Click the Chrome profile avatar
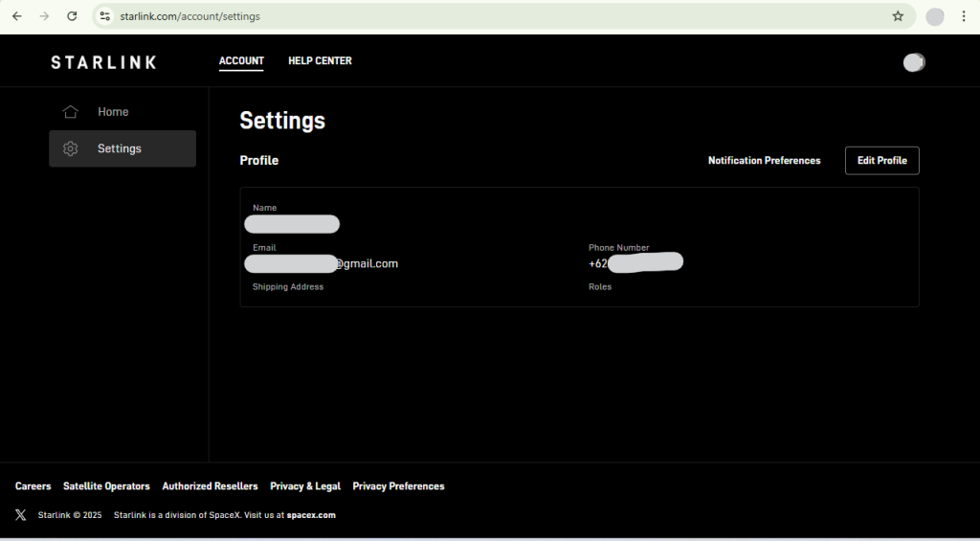Screen dimensions: 980x541 [935, 16]
